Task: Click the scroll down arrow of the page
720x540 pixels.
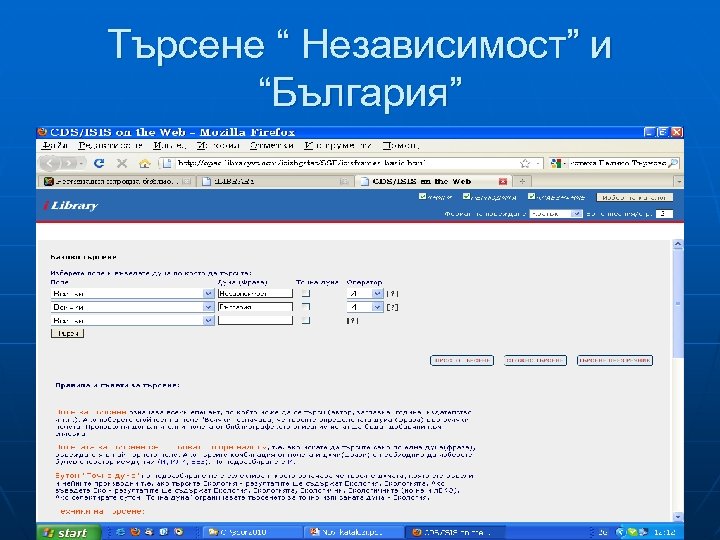Action: [678, 516]
